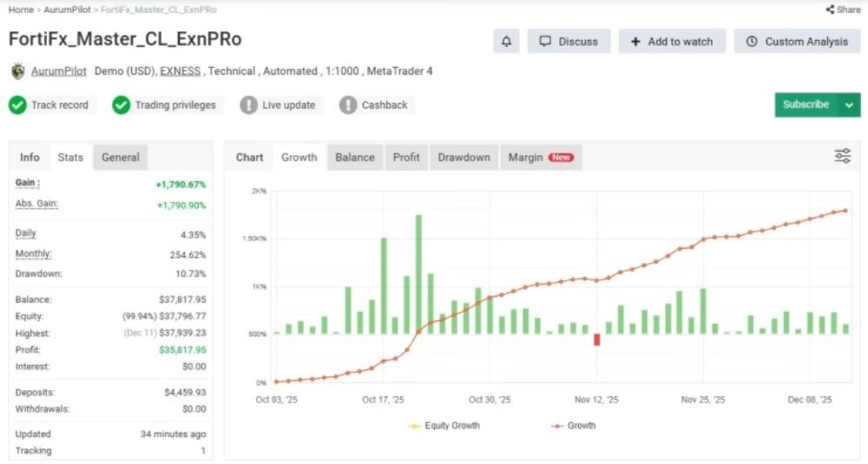Click the AurumPilot avatar icon
868x464 pixels.
(x=17, y=71)
